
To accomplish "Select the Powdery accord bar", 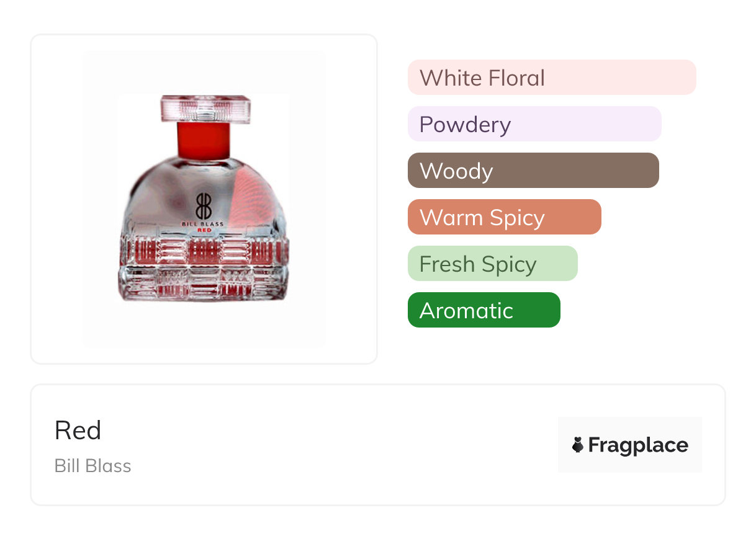I will tap(534, 124).
